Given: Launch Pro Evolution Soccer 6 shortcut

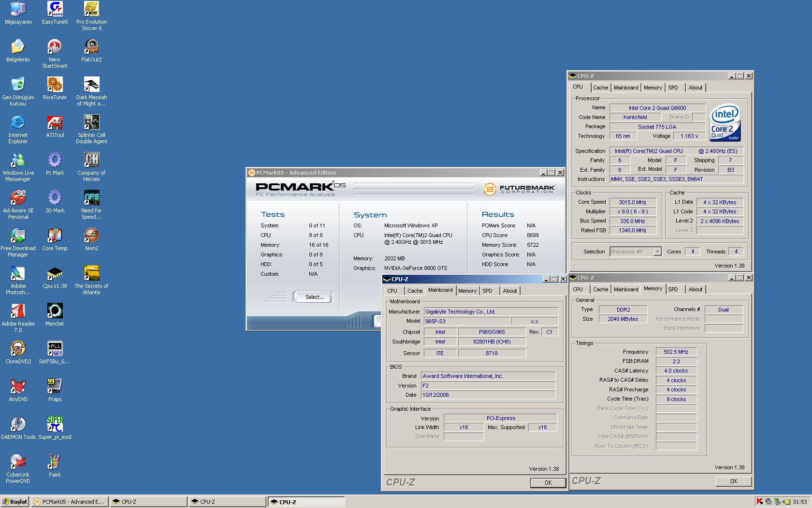Looking at the screenshot, I should pos(91,16).
